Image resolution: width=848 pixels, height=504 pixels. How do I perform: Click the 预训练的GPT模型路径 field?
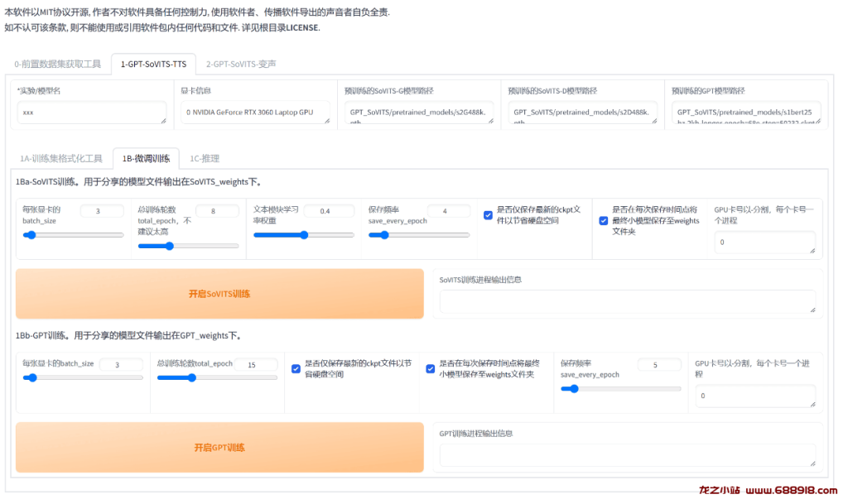pos(746,113)
